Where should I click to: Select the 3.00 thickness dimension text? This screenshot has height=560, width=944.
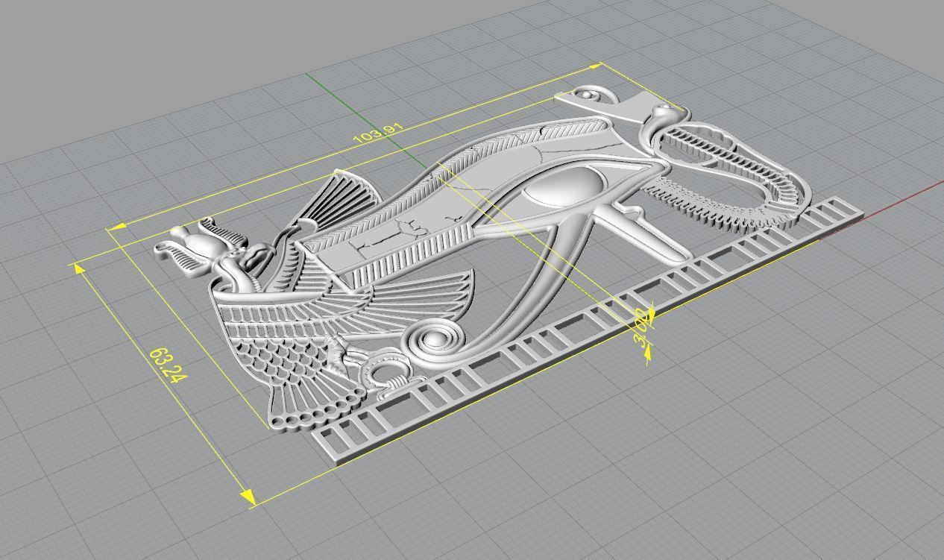(641, 328)
